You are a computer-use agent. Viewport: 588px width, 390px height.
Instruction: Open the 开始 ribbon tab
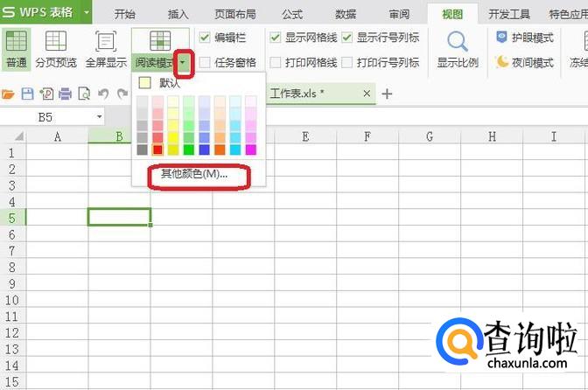(x=124, y=14)
